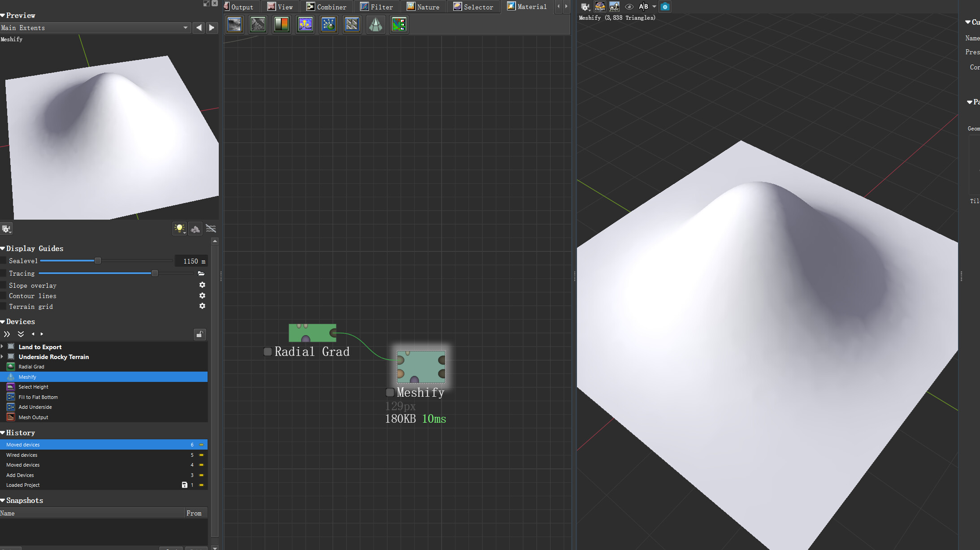Toggle the water display icon under preview

tap(211, 229)
